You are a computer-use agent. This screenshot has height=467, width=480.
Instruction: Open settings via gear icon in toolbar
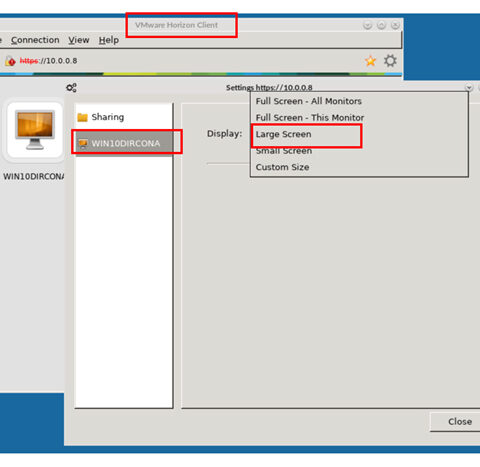pos(390,61)
